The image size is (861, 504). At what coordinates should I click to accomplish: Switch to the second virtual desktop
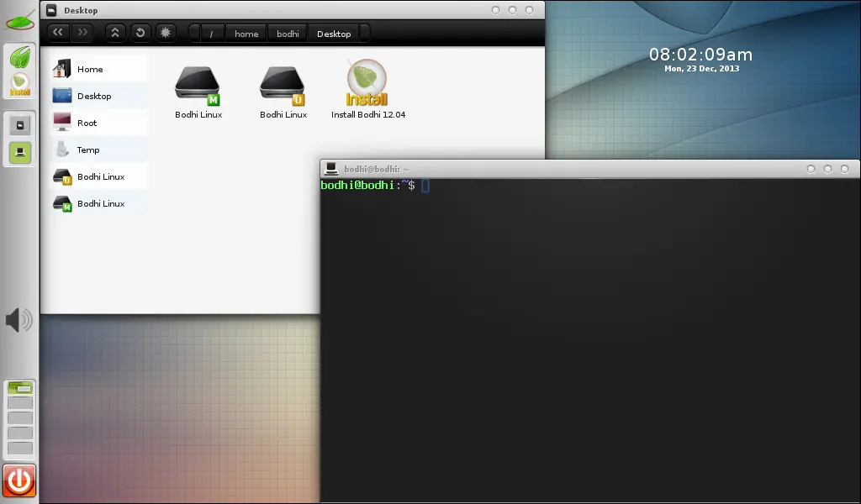point(20,403)
